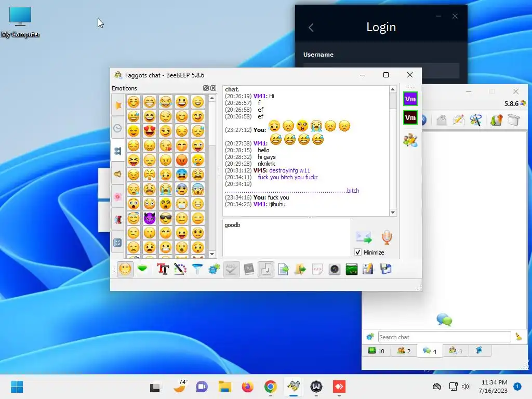This screenshot has width=532, height=399.
Task: Click the notepad with pencil icon
Action: 368,270
